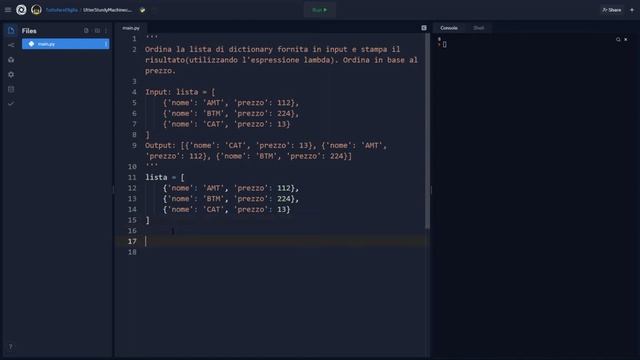Screen dimensions: 640x360
Task: Open Version control in the sidebar
Action: click(11, 45)
